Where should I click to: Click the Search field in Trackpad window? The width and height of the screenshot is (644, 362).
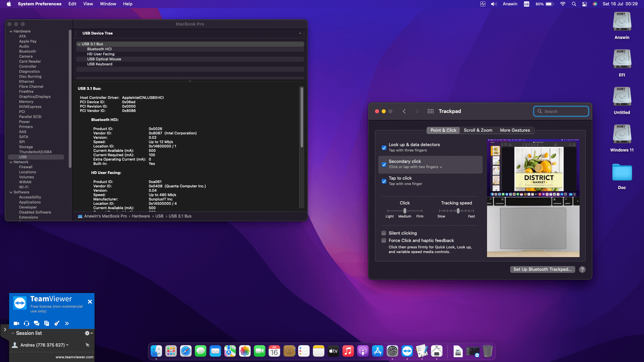coord(561,111)
